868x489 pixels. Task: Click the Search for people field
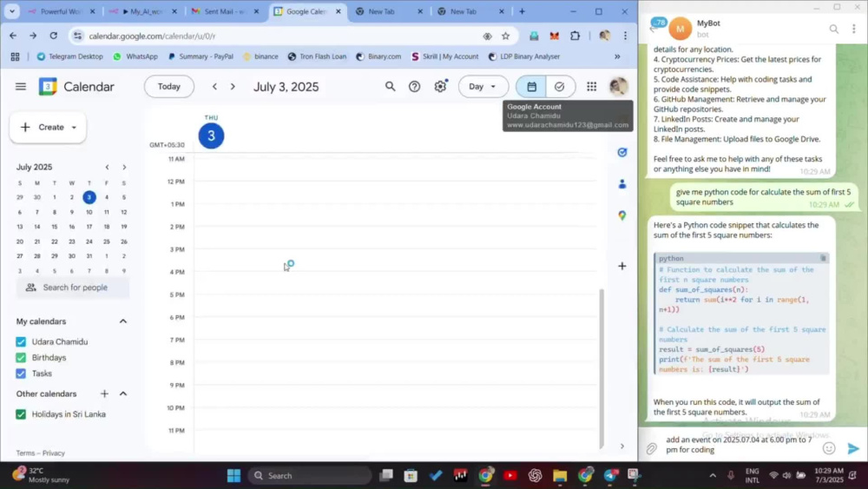(73, 287)
